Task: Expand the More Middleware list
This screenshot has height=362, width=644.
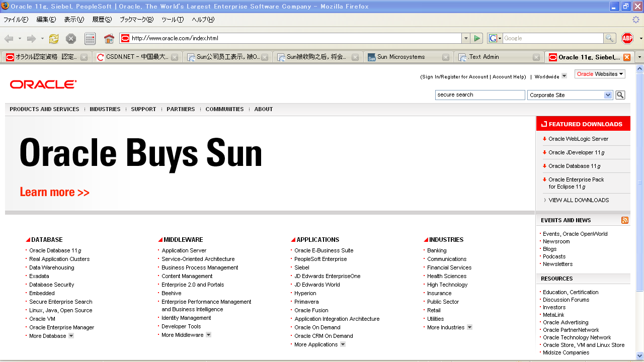Action: click(x=208, y=335)
